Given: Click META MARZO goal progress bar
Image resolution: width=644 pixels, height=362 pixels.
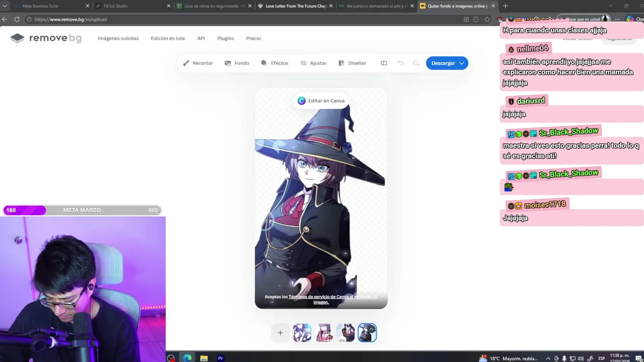Looking at the screenshot, I should 82,210.
